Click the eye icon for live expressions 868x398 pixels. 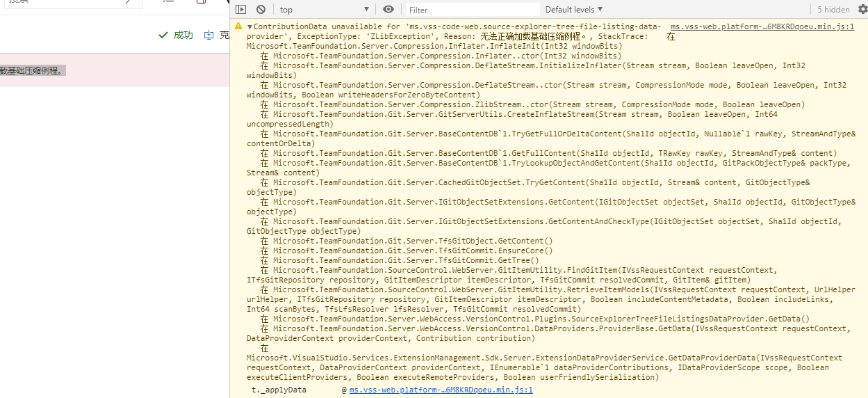388,9
